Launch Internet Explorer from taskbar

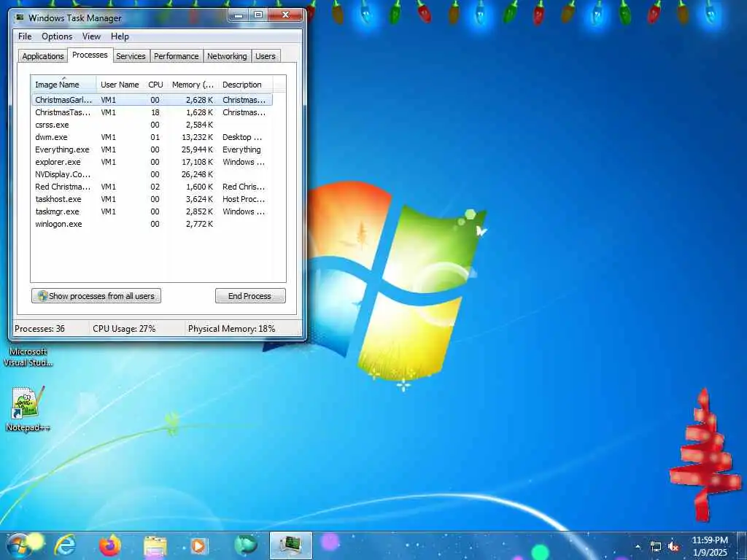click(x=65, y=545)
